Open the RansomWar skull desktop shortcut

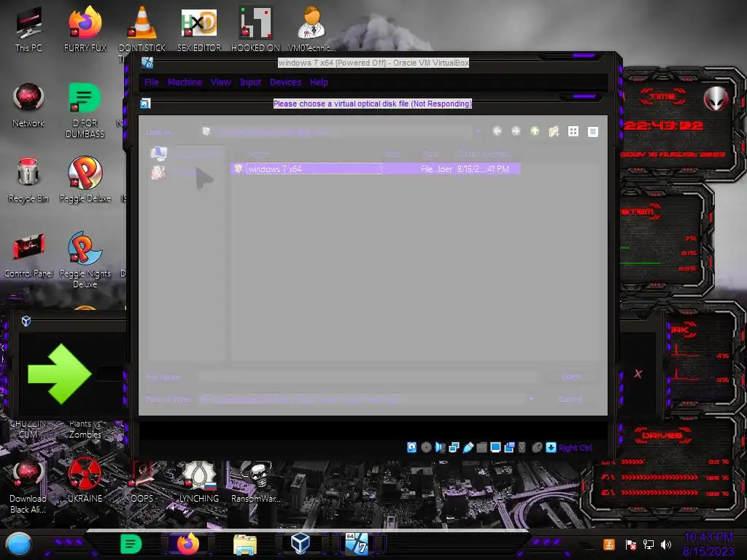256,481
